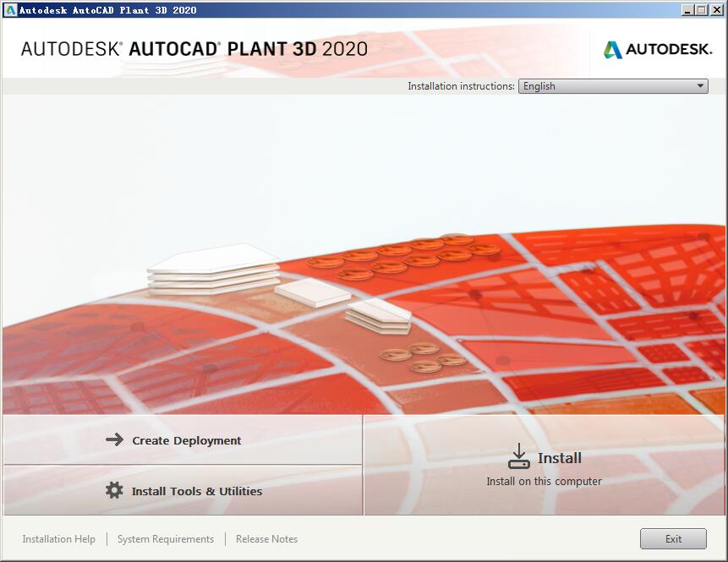Close the installer window

716,10
